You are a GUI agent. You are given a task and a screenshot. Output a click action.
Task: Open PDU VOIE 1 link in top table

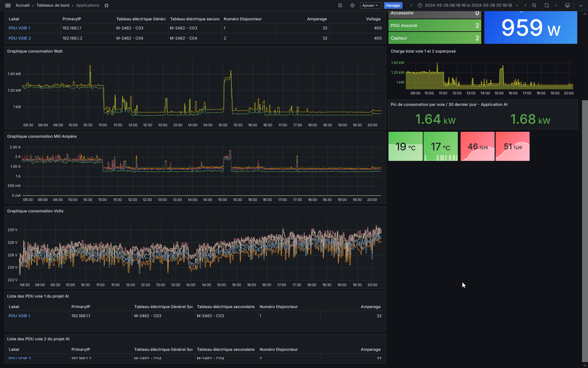coord(19,28)
